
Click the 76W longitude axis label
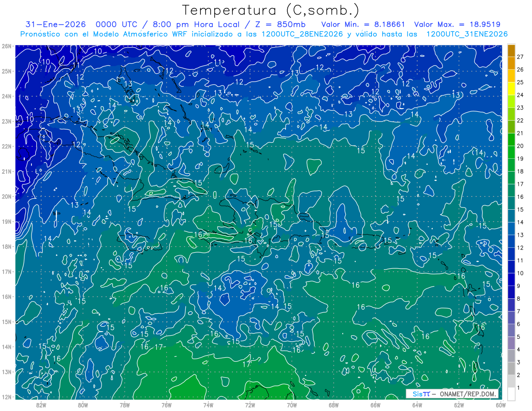click(x=166, y=405)
